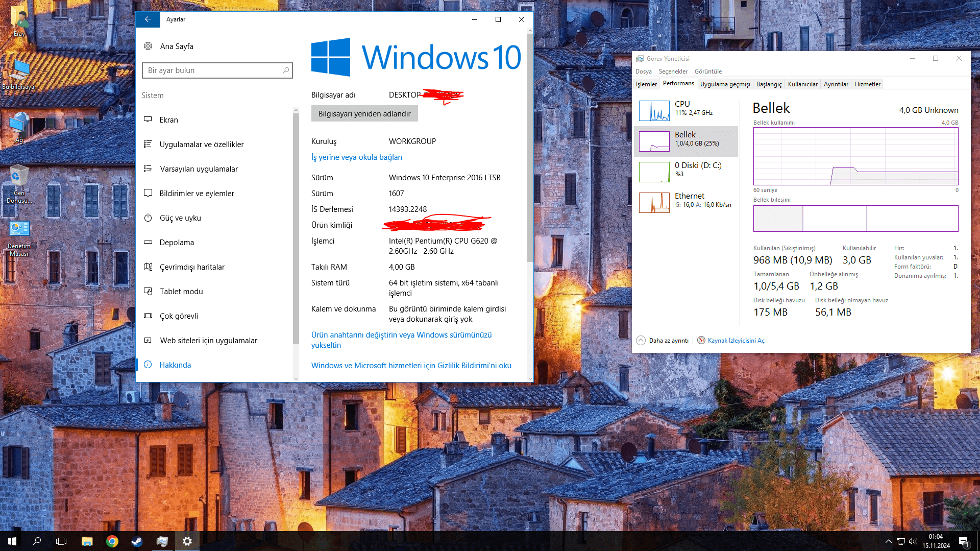Select the Depolama drive icon
This screenshot has width=980, height=551.
pos(148,242)
